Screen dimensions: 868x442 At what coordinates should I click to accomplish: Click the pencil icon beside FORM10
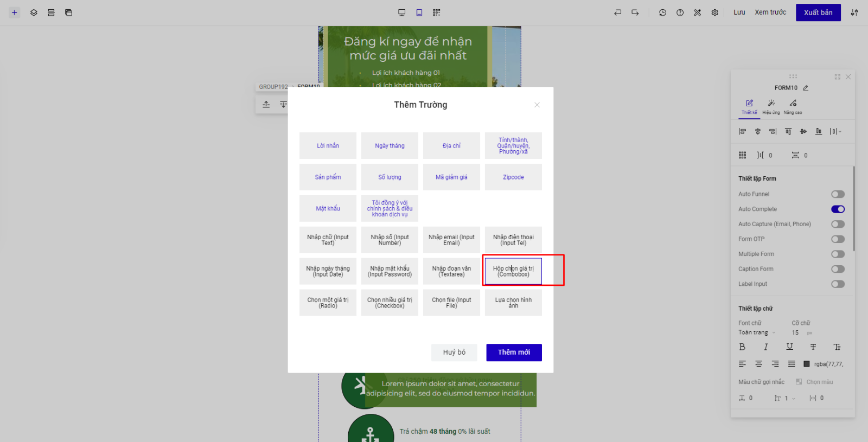coord(806,88)
